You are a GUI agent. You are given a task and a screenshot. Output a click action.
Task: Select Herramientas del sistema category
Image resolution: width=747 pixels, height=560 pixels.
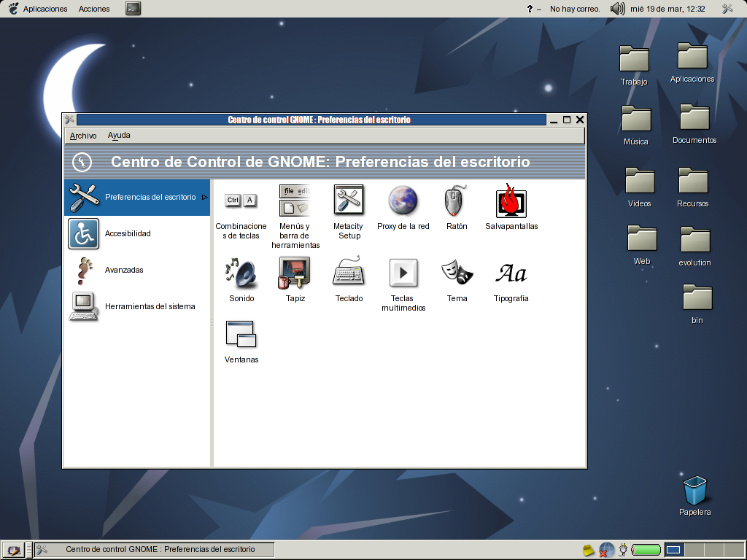pos(150,306)
